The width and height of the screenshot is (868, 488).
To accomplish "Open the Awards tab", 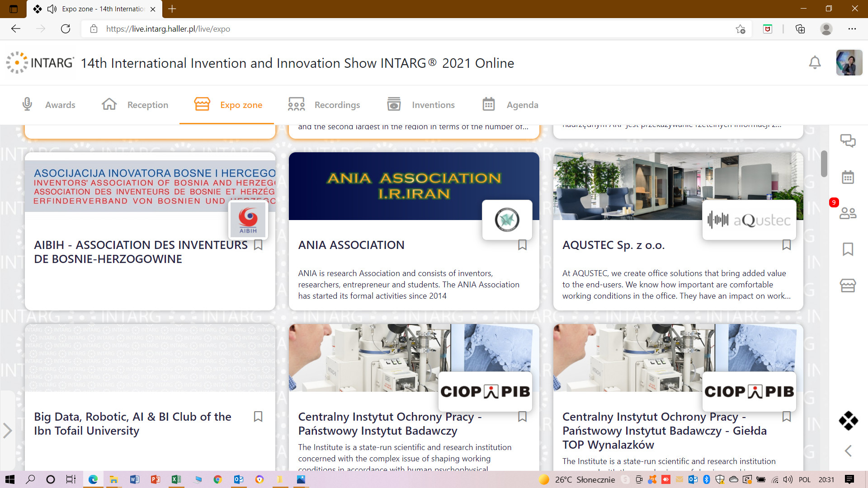I will [x=49, y=105].
